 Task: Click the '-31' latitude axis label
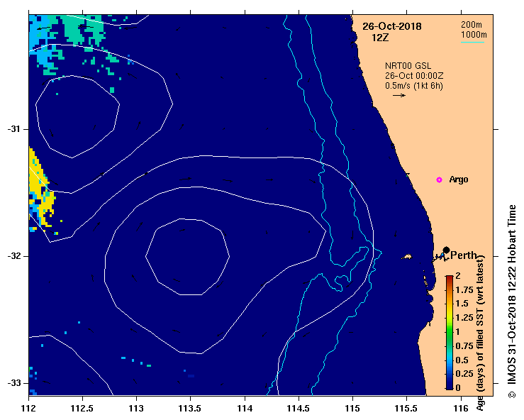(x=13, y=128)
